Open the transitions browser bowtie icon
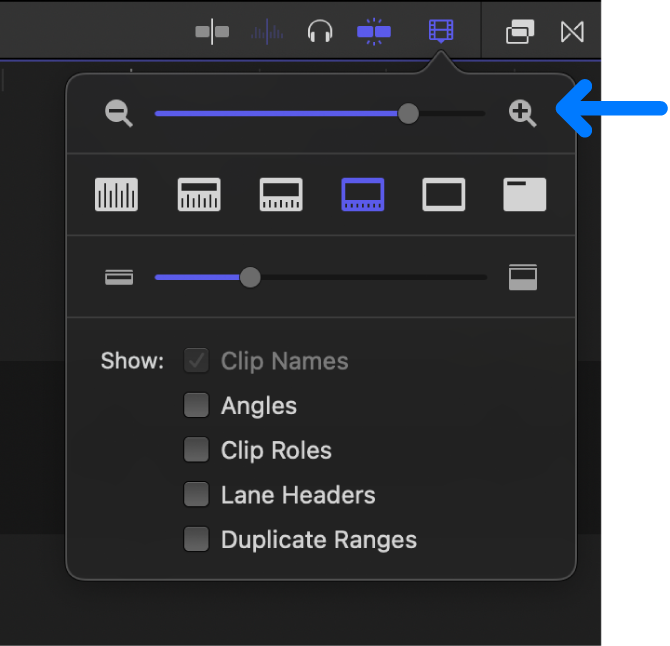Image resolution: width=670 pixels, height=646 pixels. tap(572, 32)
